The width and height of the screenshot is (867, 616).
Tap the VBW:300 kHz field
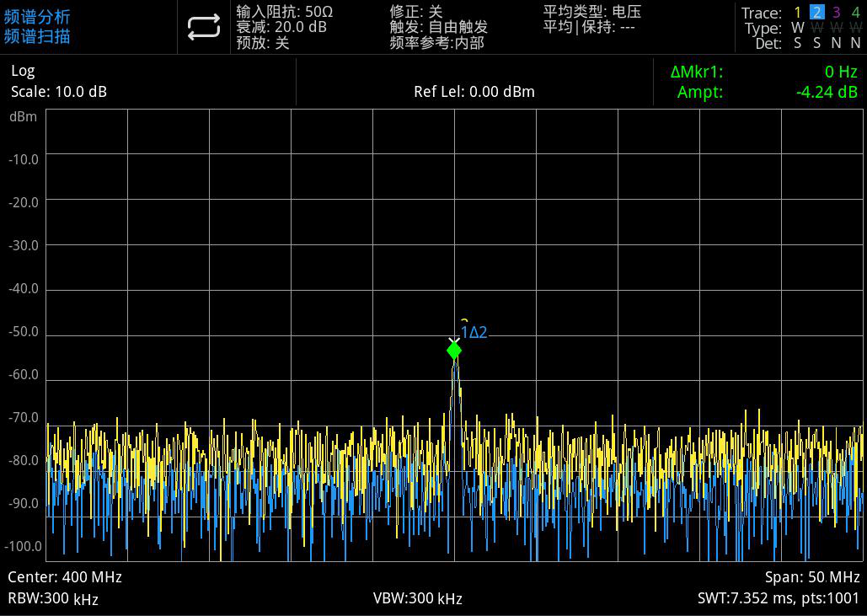(x=417, y=598)
